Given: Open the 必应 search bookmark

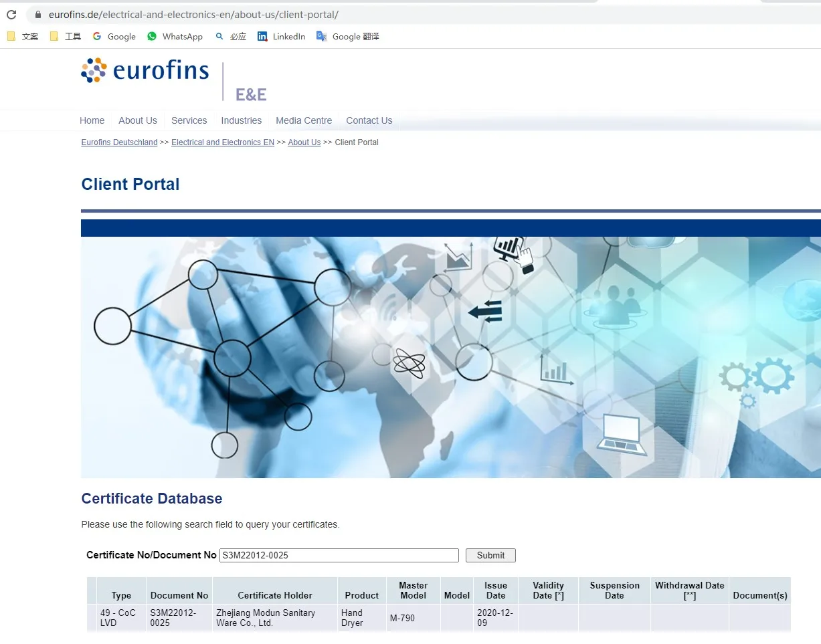Looking at the screenshot, I should 231,37.
